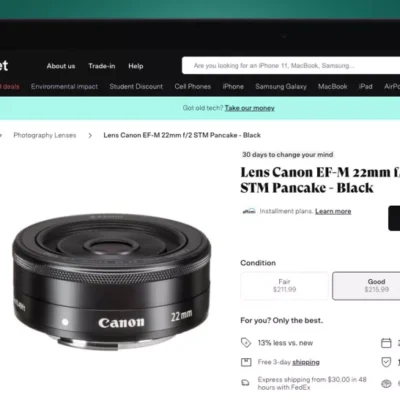Viewport: 400px width, 400px height.
Task: Click the Canon lens product image
Action: 112,280
